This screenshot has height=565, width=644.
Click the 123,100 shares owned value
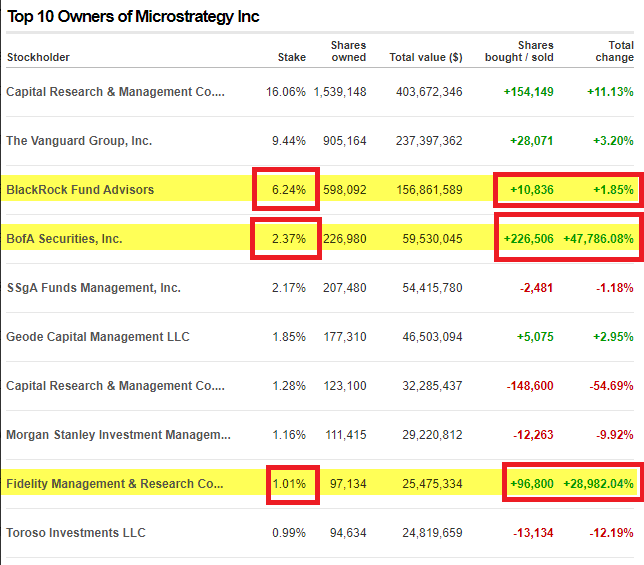click(345, 386)
